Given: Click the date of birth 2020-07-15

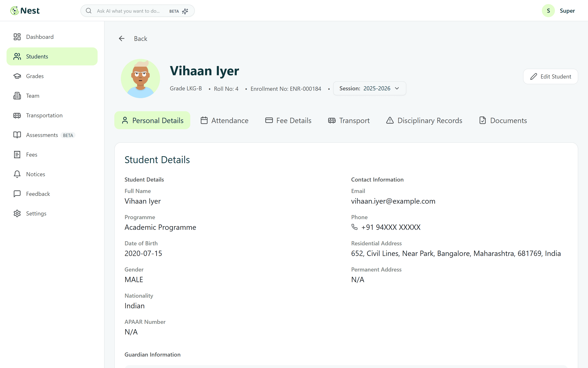Looking at the screenshot, I should click(143, 253).
